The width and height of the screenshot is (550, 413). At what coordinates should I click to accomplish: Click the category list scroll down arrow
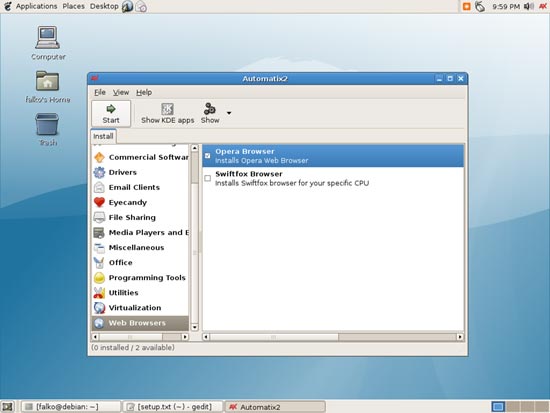[195, 327]
